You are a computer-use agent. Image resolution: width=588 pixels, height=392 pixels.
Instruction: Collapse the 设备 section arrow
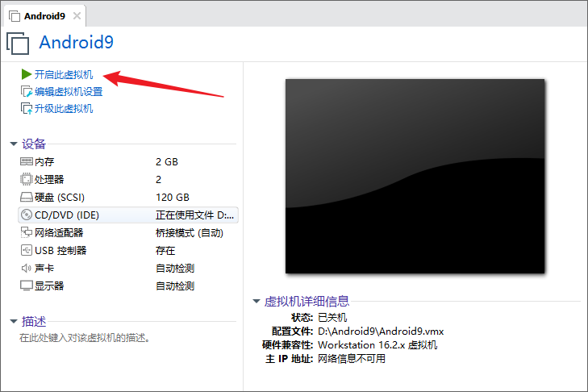point(14,144)
